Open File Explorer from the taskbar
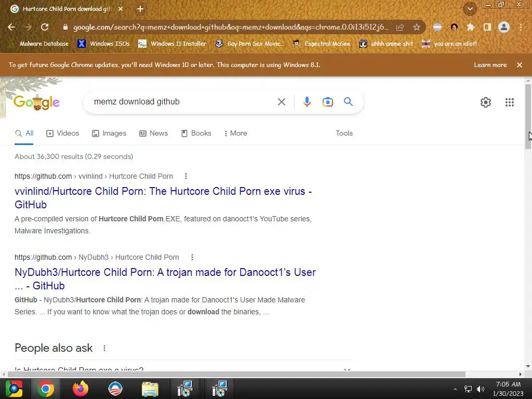Viewport: 532px width, 399px height. (150, 389)
